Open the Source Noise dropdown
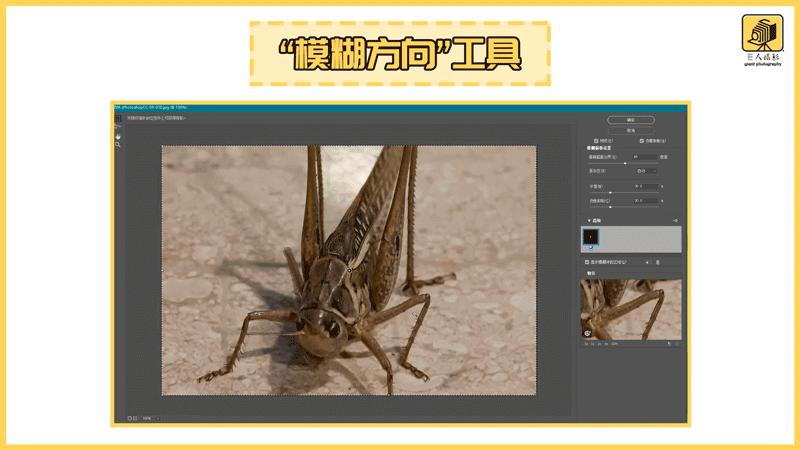The height and width of the screenshot is (450, 800). click(647, 171)
